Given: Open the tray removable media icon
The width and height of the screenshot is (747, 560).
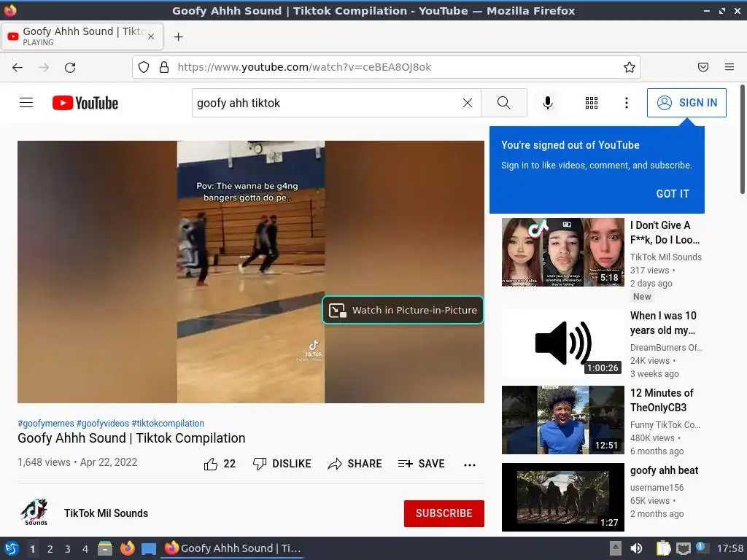Looking at the screenshot, I should [616, 548].
